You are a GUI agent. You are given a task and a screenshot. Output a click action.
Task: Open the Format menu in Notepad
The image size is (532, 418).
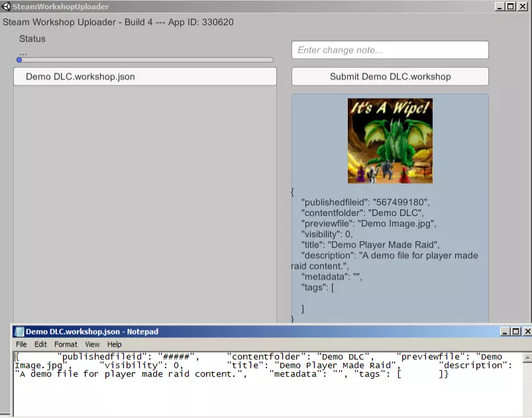(x=66, y=344)
